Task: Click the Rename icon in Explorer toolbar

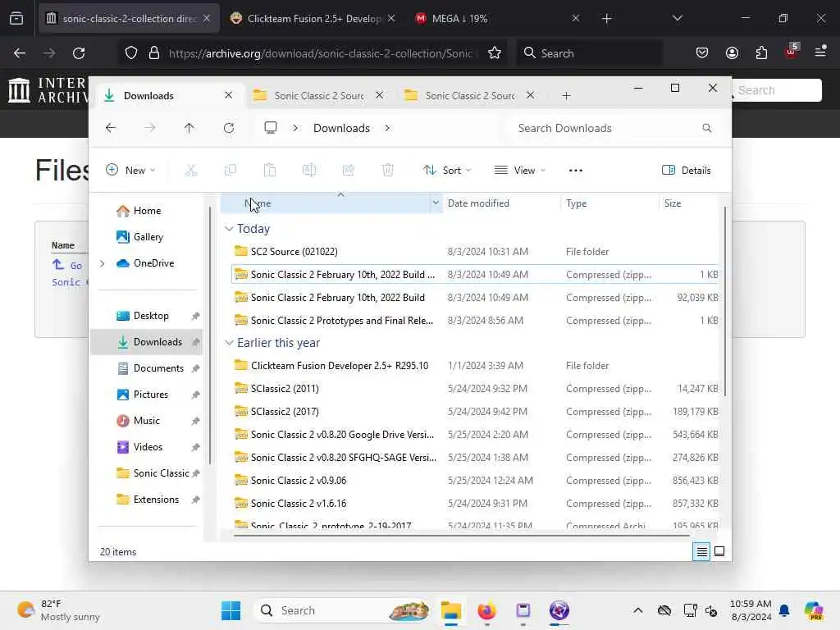Action: (309, 171)
